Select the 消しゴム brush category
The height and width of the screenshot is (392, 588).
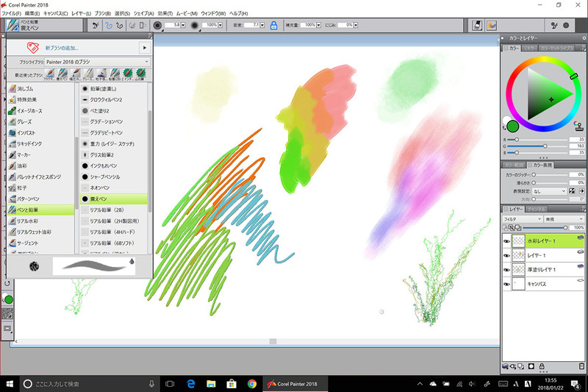tap(40, 88)
